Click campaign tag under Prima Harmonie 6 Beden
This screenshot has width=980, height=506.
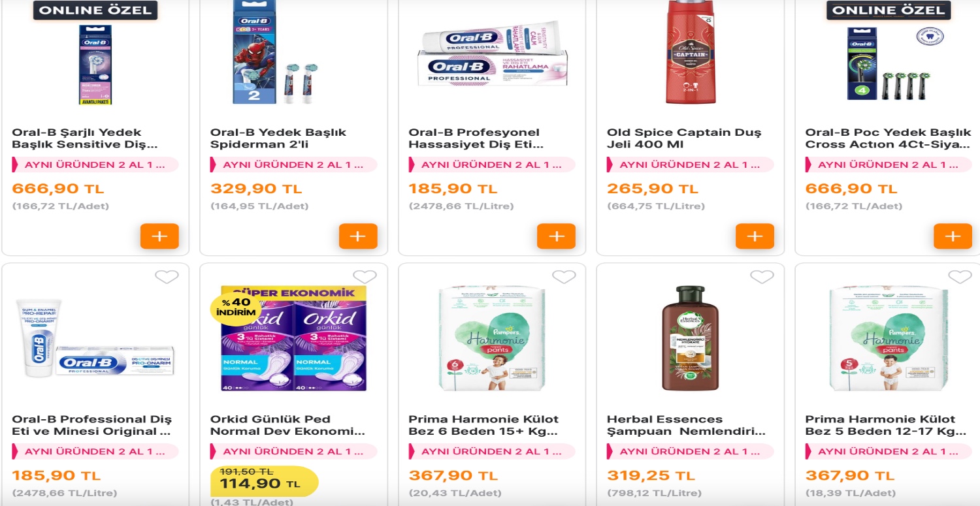492,451
